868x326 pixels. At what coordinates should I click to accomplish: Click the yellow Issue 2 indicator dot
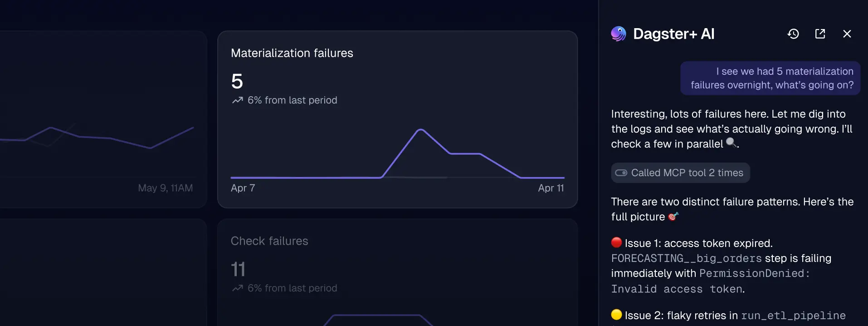pos(616,315)
